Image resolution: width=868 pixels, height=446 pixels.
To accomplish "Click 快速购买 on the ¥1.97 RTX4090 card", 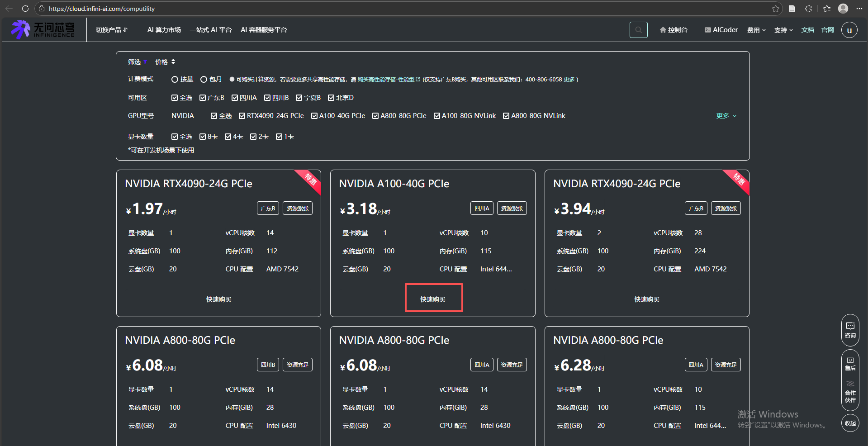I will (x=219, y=299).
